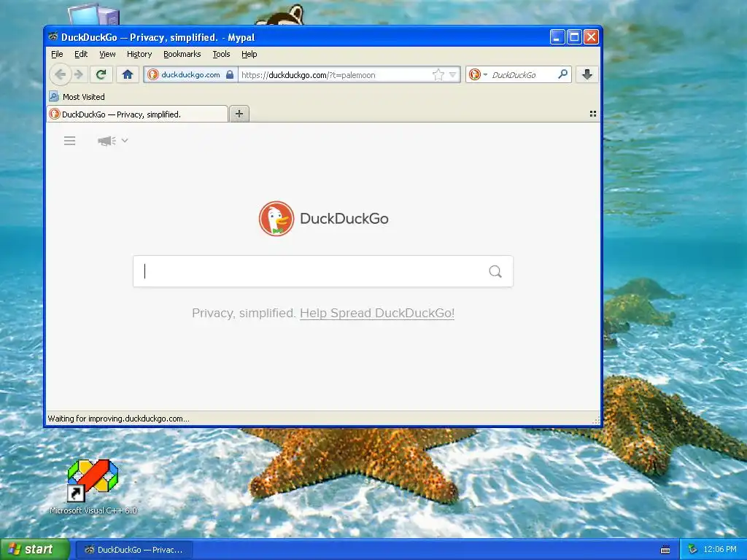The height and width of the screenshot is (560, 747).
Task: Click the 12:06 PM system clock
Action: pyautogui.click(x=719, y=550)
